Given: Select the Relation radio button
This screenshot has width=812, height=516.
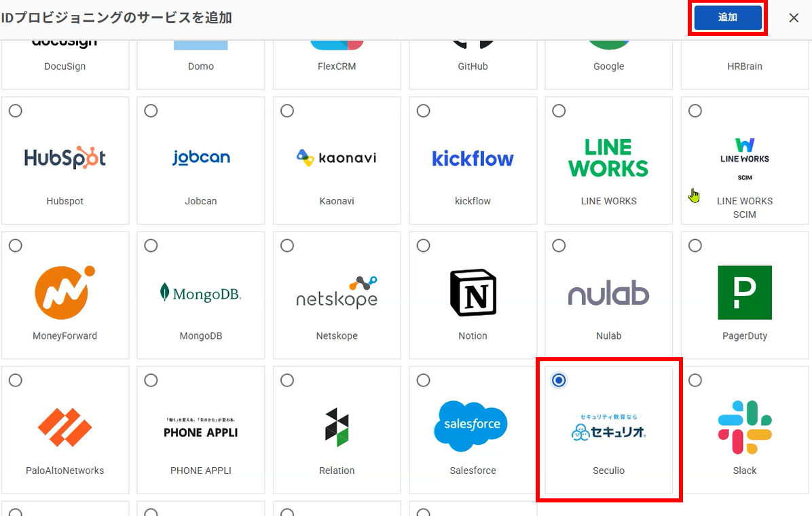Looking at the screenshot, I should [287, 380].
